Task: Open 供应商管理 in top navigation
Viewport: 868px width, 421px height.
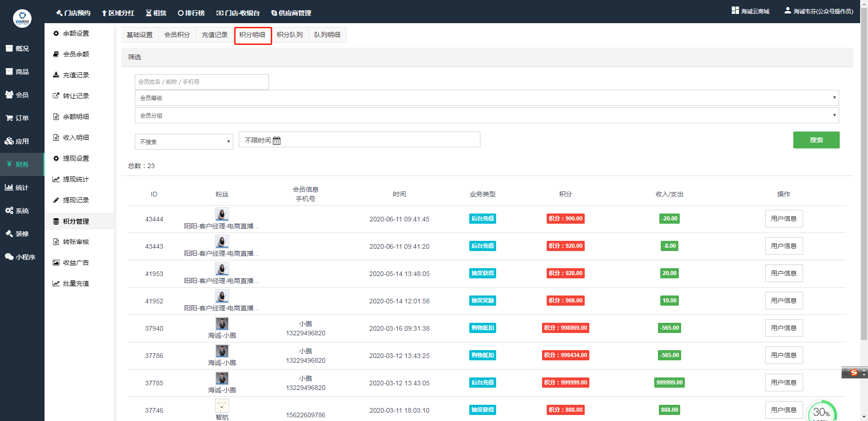Action: coord(291,13)
